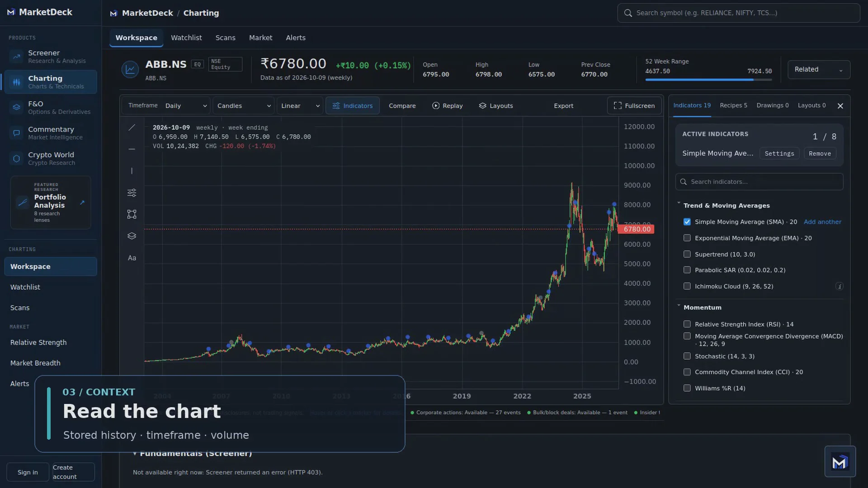Screen dimensions: 868x488
Task: Click the Screener product icon
Action: pyautogui.click(x=16, y=56)
